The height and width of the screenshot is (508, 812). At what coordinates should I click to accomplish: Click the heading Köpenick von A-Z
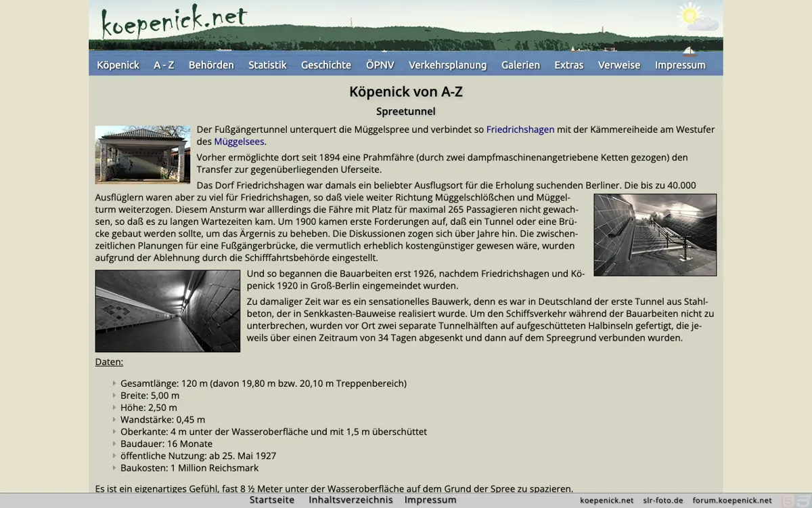pyautogui.click(x=406, y=91)
